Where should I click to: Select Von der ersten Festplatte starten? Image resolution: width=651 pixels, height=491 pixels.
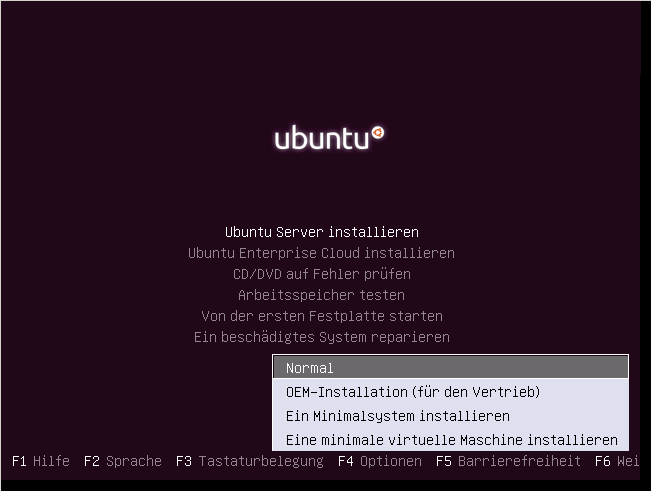(322, 316)
